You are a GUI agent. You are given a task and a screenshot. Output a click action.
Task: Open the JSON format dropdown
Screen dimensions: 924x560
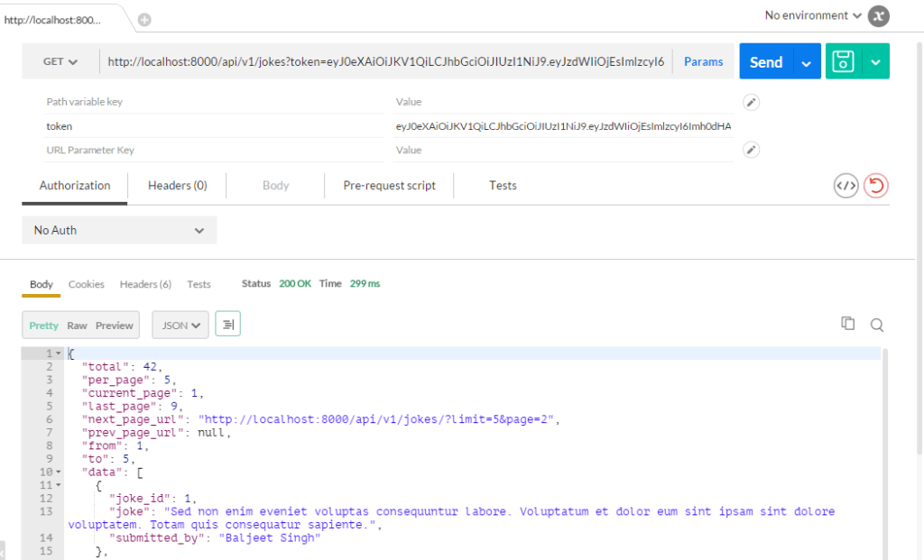click(180, 325)
